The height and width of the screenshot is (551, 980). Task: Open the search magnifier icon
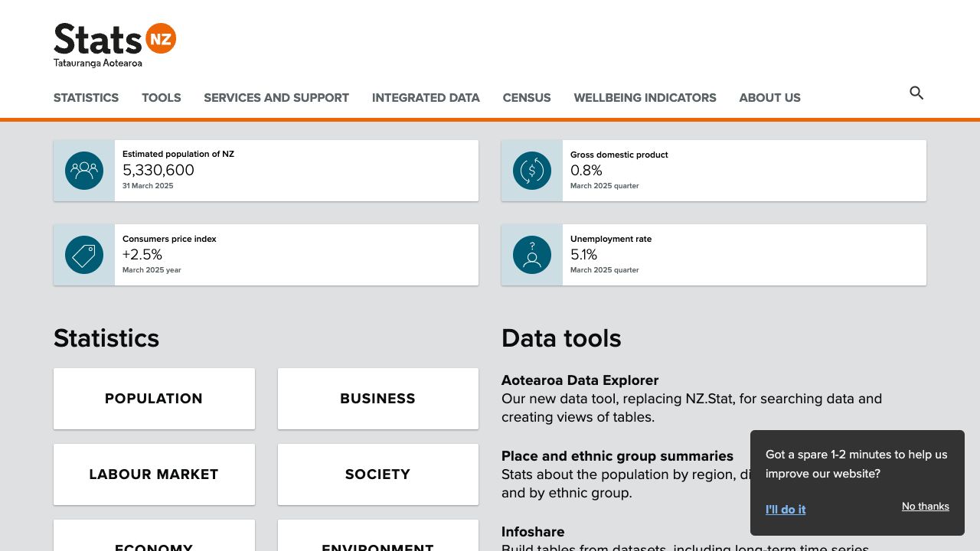pos(916,93)
